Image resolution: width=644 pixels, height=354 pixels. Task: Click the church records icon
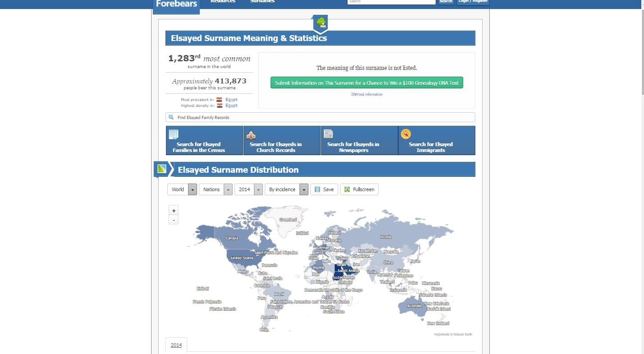point(251,134)
